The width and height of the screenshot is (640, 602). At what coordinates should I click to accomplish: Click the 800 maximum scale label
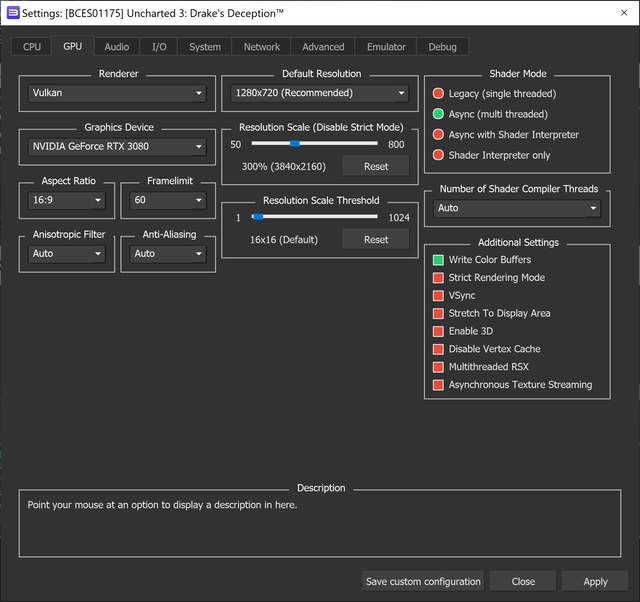coord(396,144)
